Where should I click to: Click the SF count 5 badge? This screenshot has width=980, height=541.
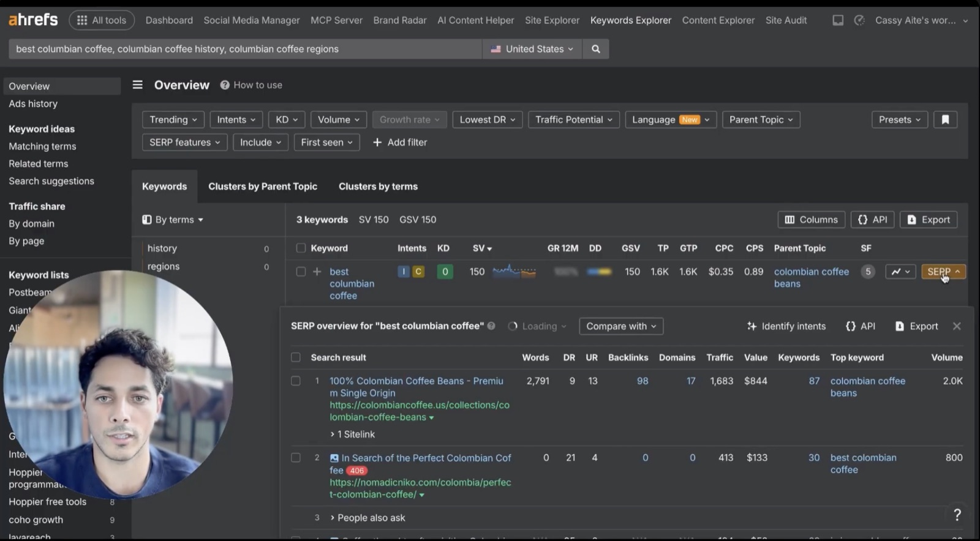tap(868, 272)
